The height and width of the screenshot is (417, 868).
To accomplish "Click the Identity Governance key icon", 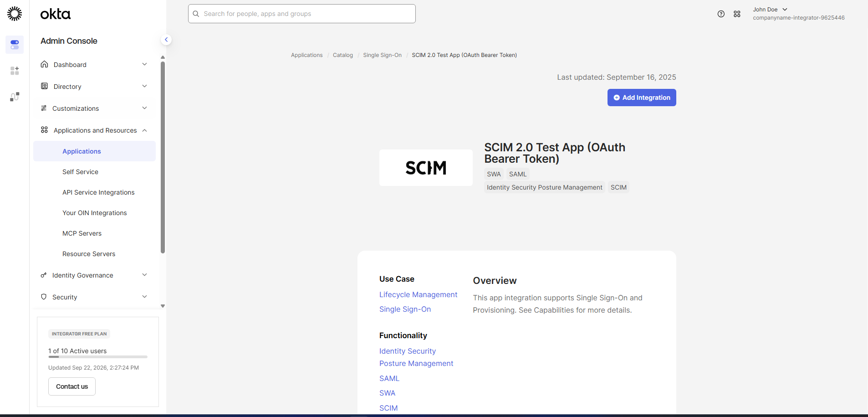I will (44, 275).
